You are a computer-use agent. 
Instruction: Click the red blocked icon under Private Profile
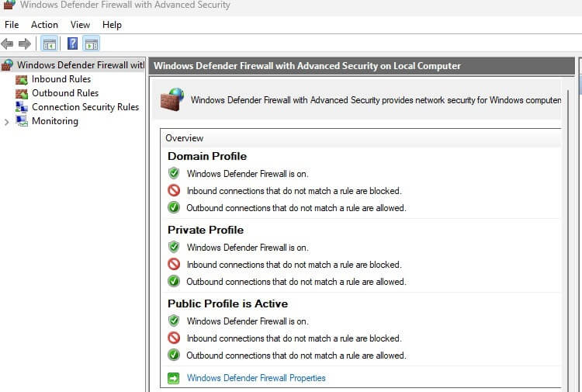[x=174, y=264]
